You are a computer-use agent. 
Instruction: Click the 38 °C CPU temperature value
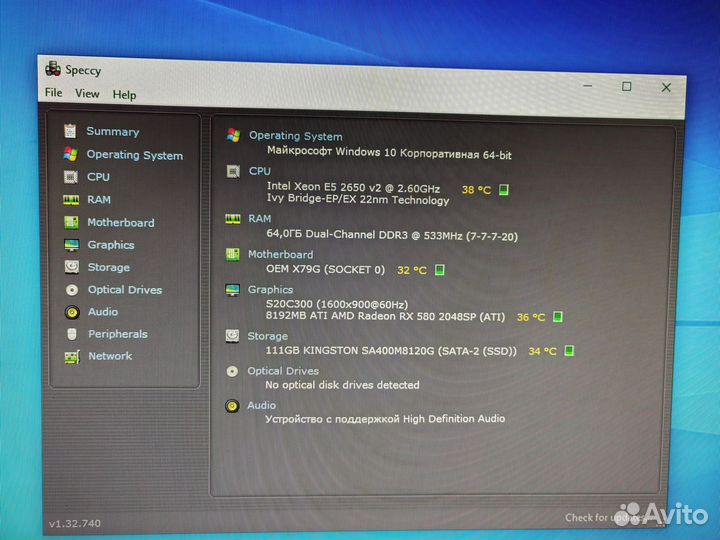(476, 190)
